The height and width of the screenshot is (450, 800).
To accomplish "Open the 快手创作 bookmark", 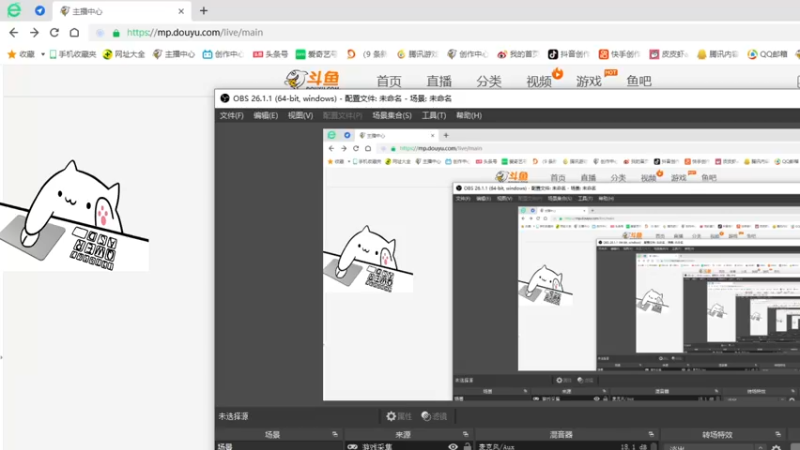I will (x=619, y=54).
